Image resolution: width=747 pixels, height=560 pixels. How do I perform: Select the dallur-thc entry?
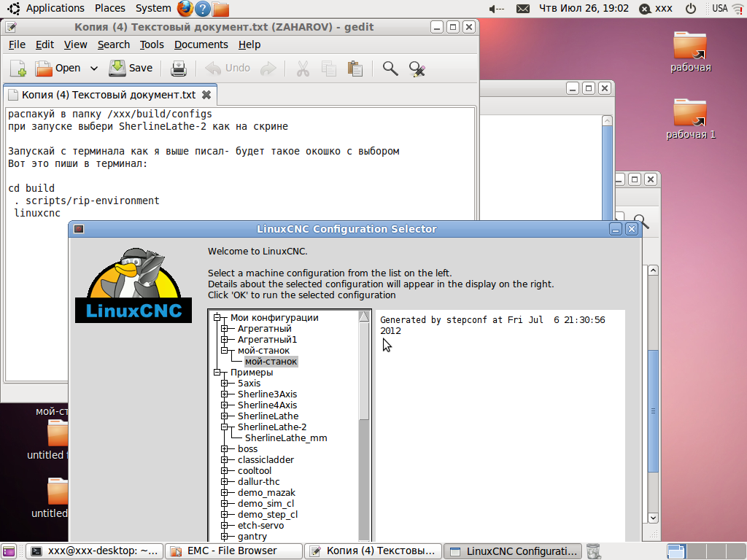pos(259,482)
